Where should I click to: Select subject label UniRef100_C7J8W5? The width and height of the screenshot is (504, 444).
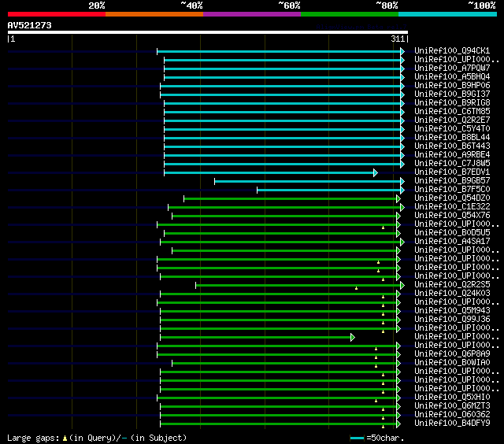tap(452, 164)
